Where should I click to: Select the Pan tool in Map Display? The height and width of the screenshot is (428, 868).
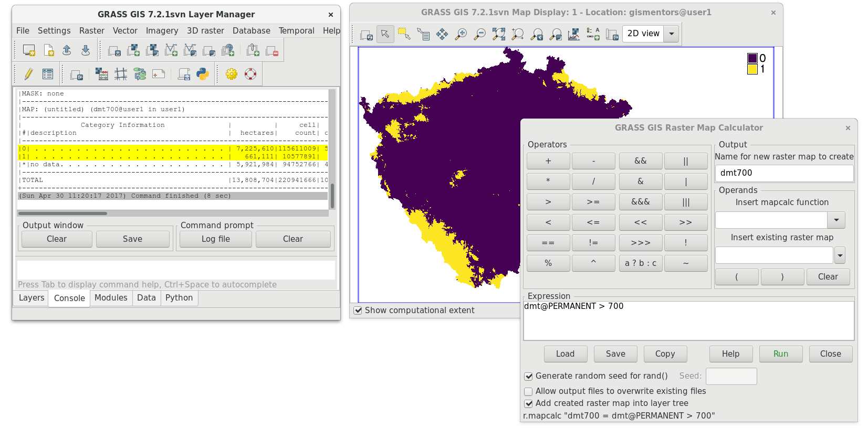[x=442, y=35]
